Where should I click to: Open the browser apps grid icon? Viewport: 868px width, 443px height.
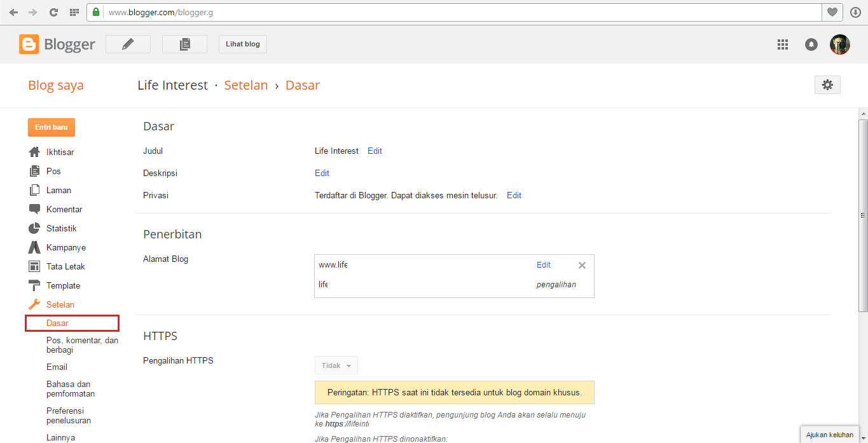coord(74,12)
